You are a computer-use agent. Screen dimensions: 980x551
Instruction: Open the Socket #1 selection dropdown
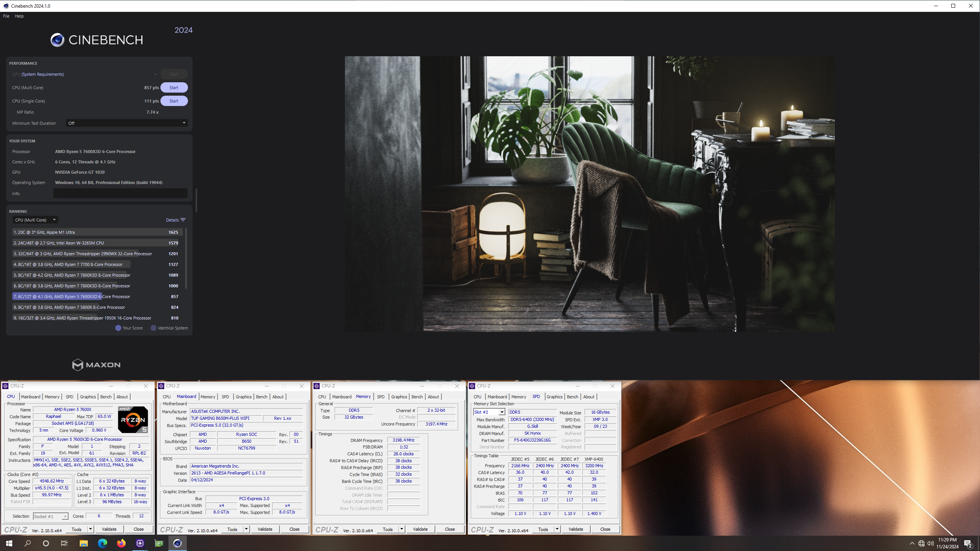coord(51,517)
